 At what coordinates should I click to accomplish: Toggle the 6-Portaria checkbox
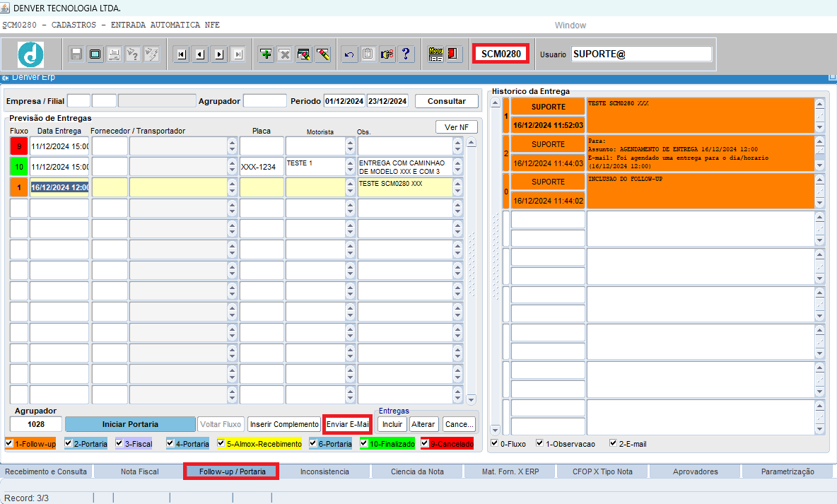pos(312,443)
